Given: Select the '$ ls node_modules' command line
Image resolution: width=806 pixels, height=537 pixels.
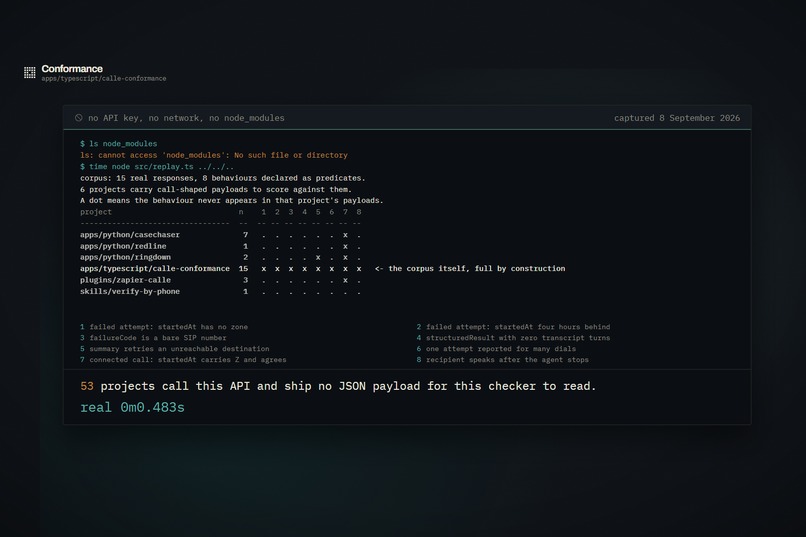Looking at the screenshot, I should 119,144.
